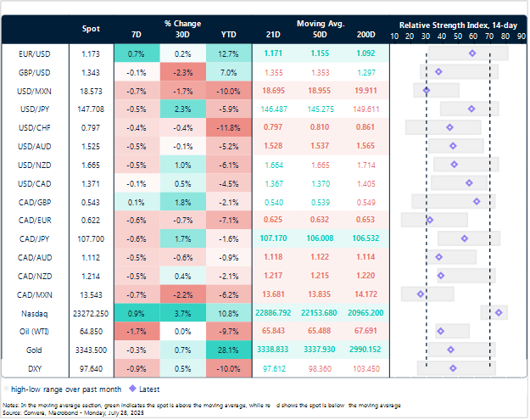Click the CAD/MXN RSI diamond marker
The height and width of the screenshot is (420, 530).
tap(420, 294)
